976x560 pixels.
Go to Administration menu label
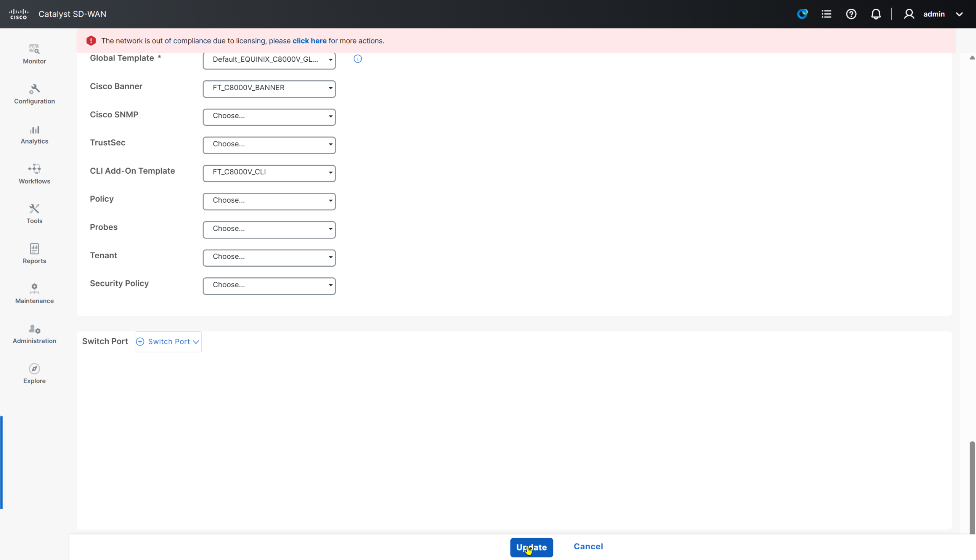(x=34, y=341)
